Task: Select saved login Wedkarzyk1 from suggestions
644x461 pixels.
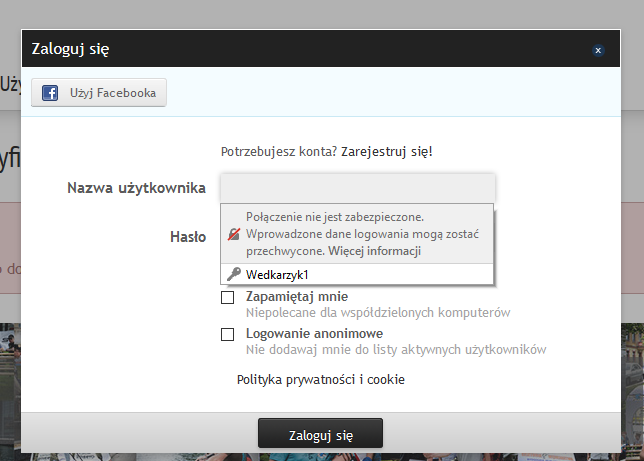Action: click(277, 274)
